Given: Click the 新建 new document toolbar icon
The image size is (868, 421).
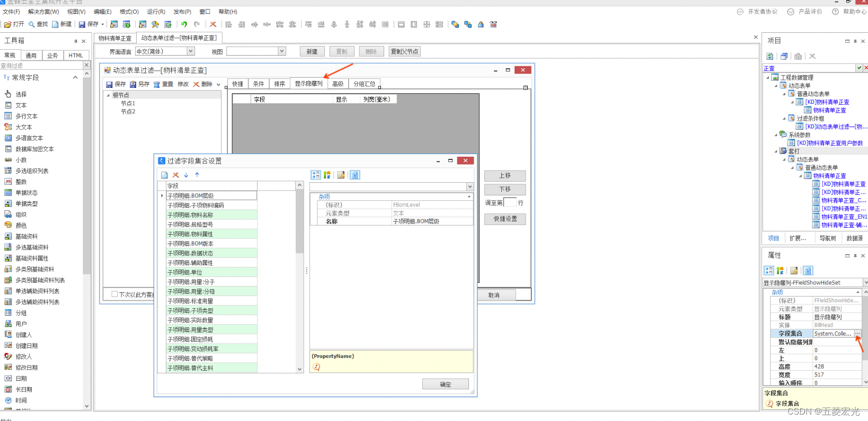Looking at the screenshot, I should (x=55, y=24).
